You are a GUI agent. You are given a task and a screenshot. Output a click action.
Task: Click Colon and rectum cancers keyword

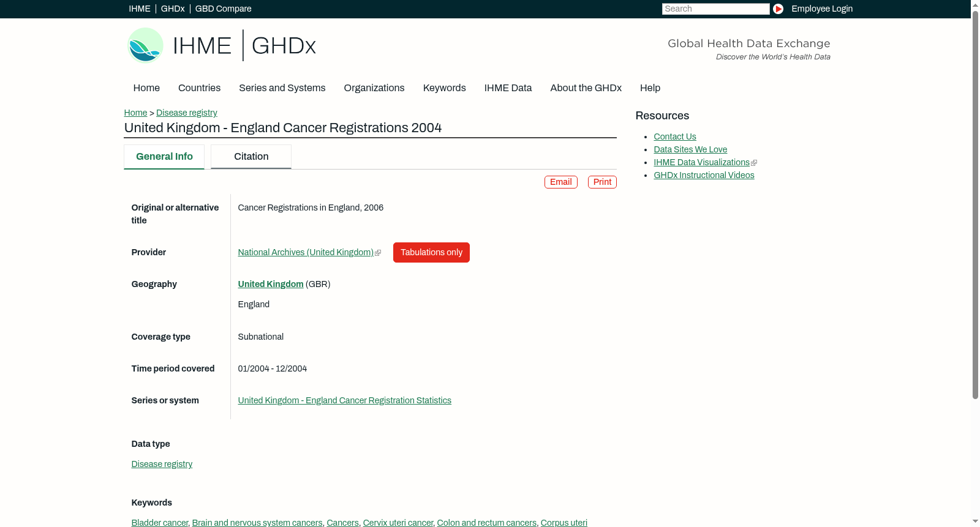(486, 523)
